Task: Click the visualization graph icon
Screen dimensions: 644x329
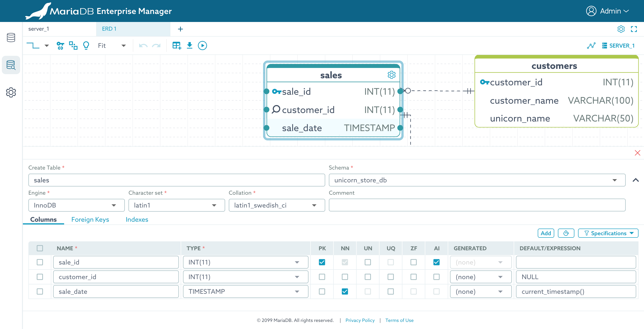Action: 591,46
